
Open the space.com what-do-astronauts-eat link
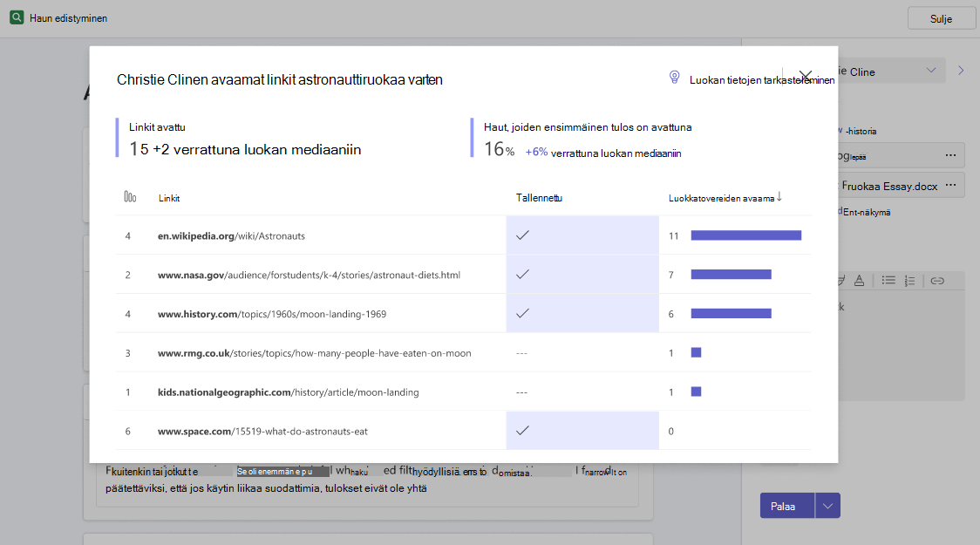262,432
